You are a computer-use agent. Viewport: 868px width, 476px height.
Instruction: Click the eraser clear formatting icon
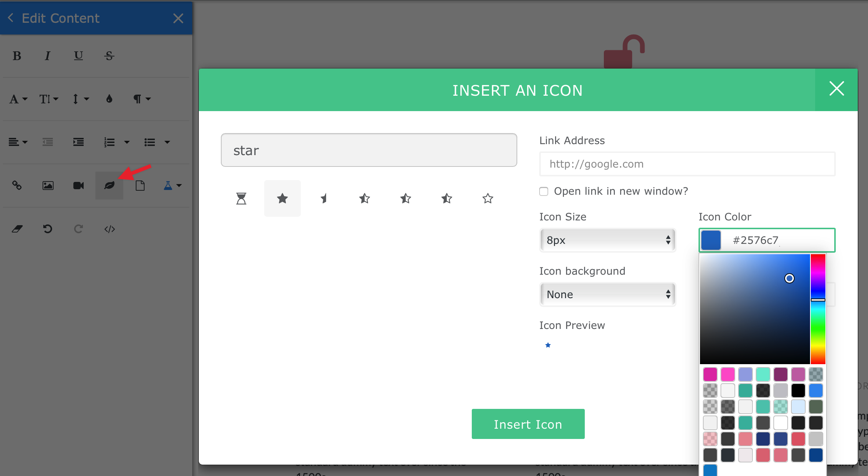pos(17,229)
